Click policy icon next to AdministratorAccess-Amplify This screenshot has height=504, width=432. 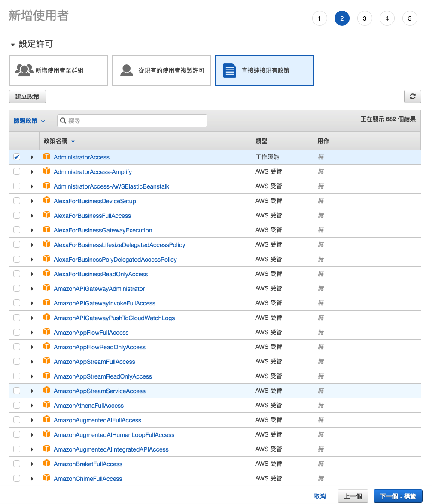(47, 171)
